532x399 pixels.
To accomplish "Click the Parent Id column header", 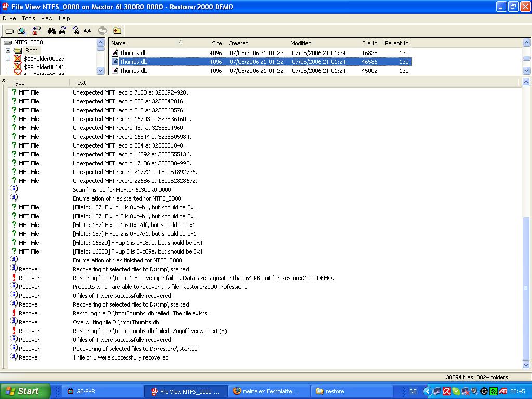I will point(396,43).
